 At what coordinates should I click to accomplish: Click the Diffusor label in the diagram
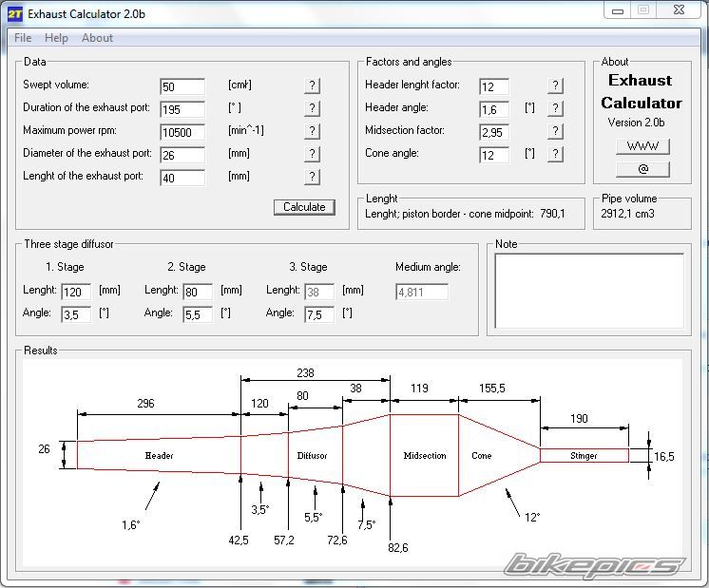point(312,456)
